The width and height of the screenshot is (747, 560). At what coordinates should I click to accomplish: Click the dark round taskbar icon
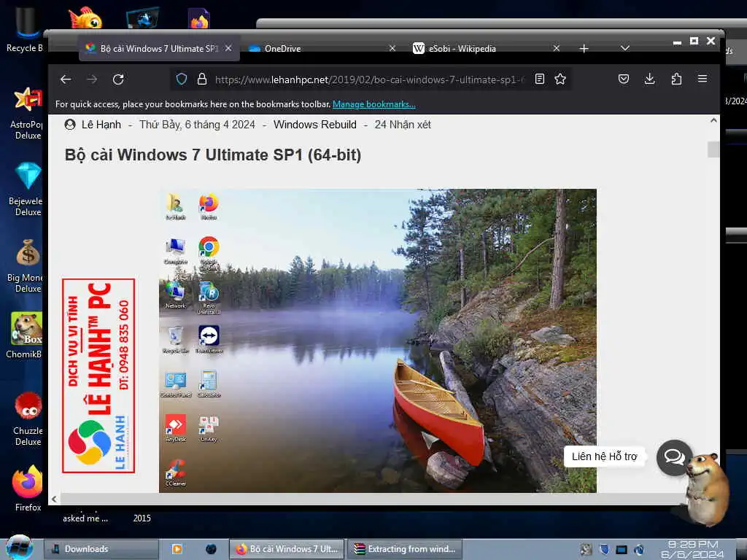coord(211,549)
